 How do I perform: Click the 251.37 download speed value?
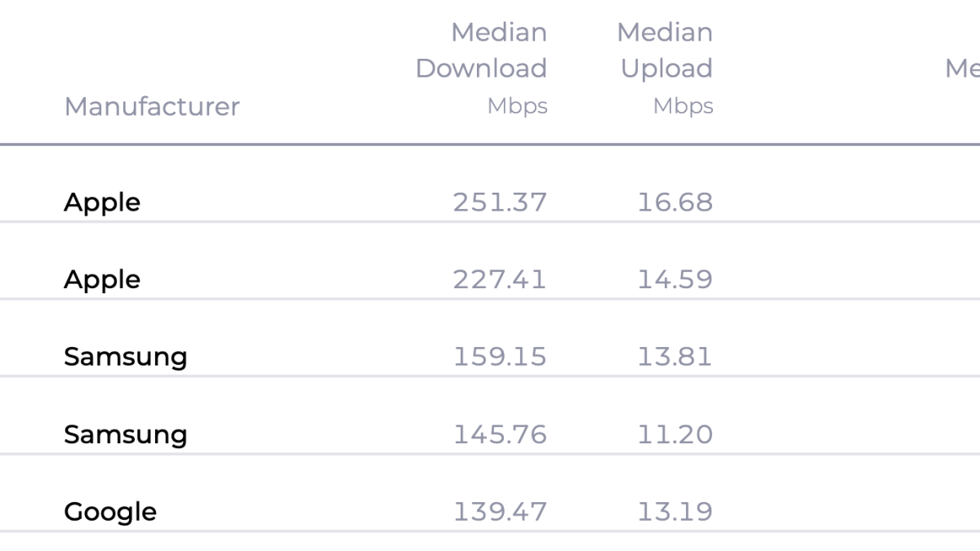pos(500,202)
